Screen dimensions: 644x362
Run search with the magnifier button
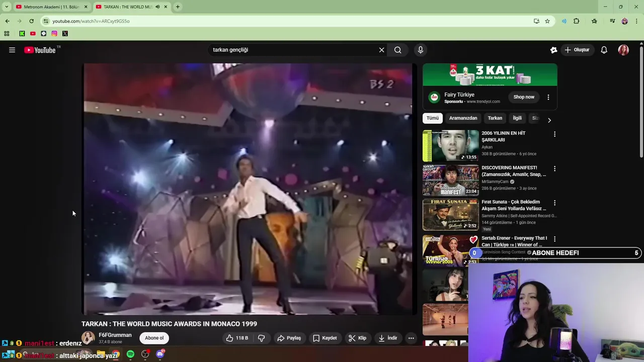(398, 50)
